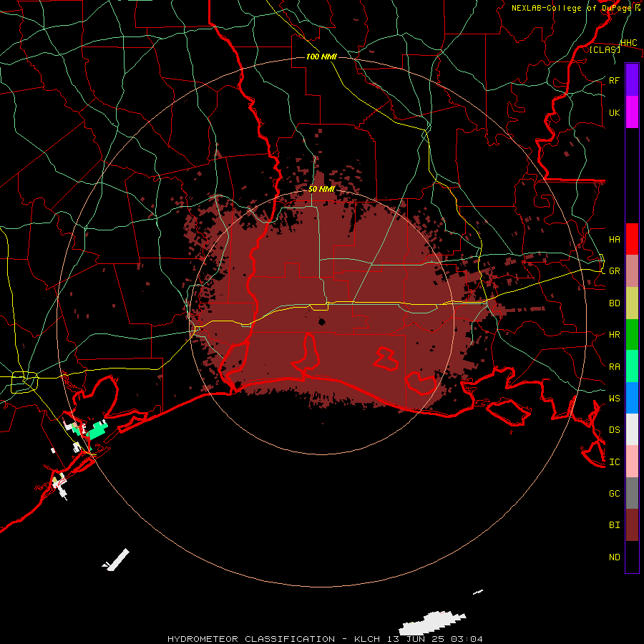Screen dimensions: 644x644
Task: Click the 'HHC' product code text
Action: [628, 43]
